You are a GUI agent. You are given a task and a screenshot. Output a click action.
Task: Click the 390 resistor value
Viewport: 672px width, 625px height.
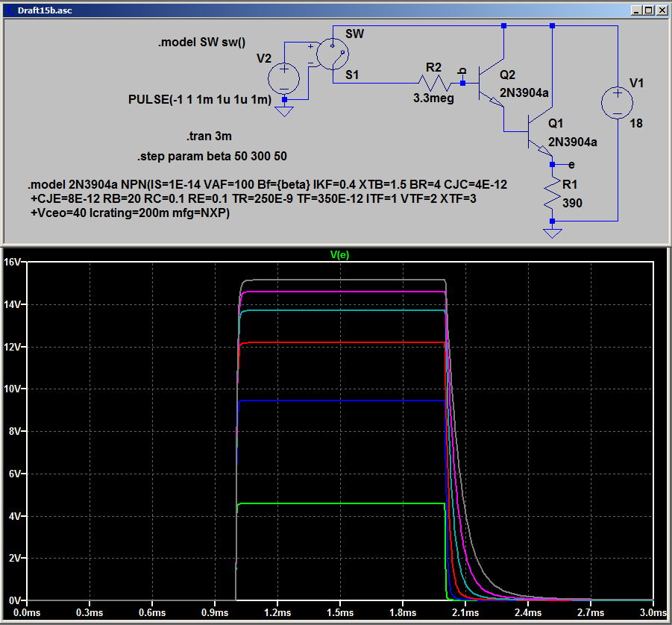click(x=572, y=203)
